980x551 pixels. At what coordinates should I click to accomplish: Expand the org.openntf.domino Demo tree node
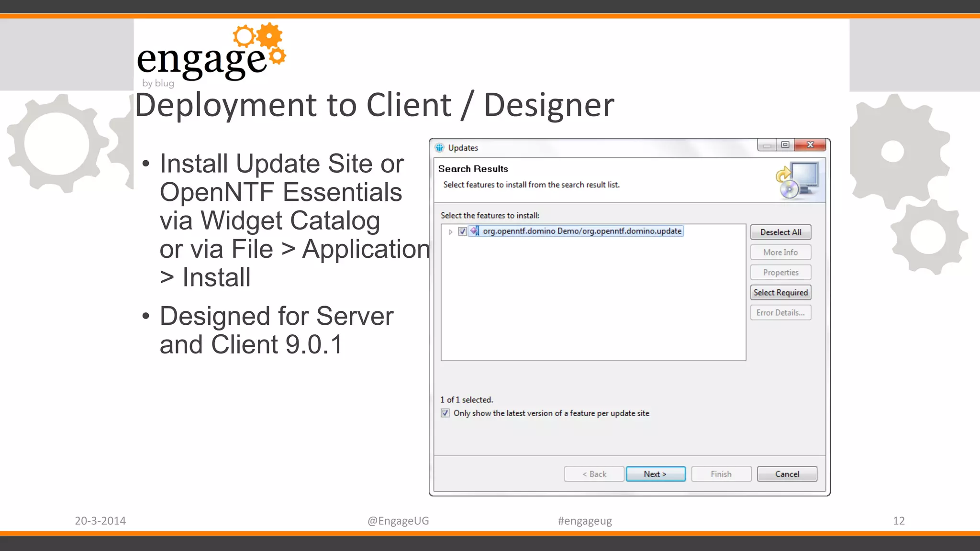tap(450, 232)
